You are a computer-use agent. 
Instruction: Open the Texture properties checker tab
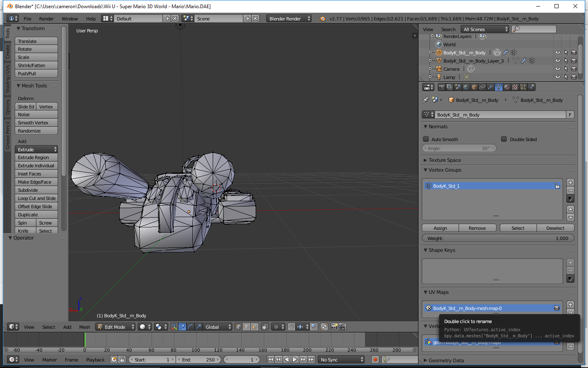coord(515,87)
